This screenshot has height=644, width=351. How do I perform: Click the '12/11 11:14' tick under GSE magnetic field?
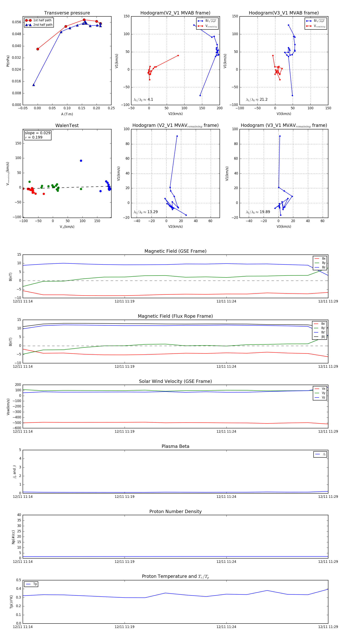[x=23, y=302]
